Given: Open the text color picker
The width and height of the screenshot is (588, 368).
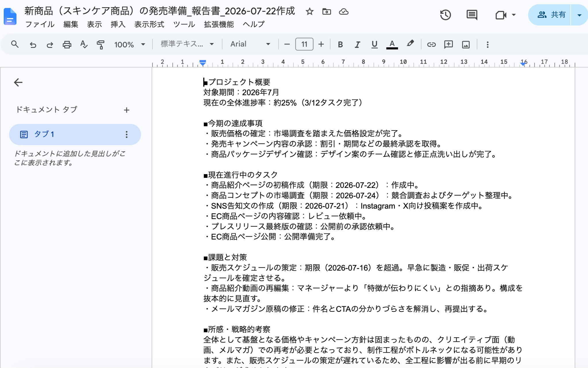Looking at the screenshot, I should (x=392, y=44).
